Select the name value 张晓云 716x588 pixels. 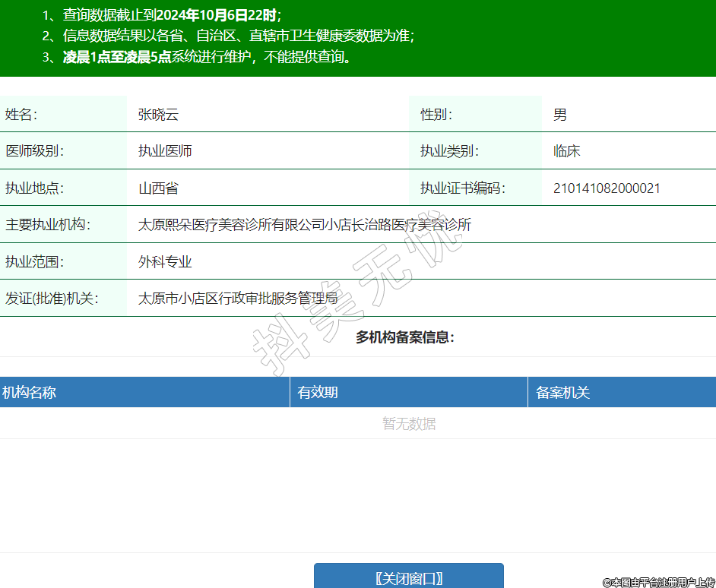158,115
